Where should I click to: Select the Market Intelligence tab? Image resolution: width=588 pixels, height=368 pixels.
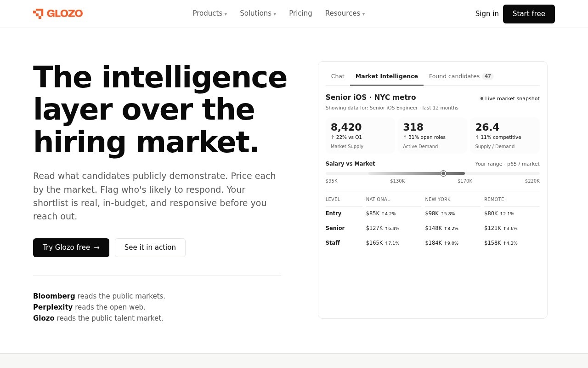pos(387,76)
